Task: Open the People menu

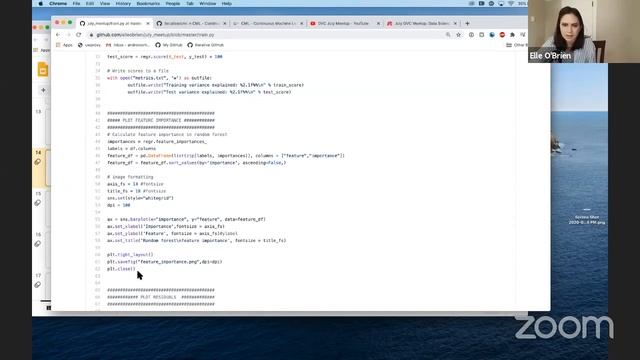Action: 173,4
